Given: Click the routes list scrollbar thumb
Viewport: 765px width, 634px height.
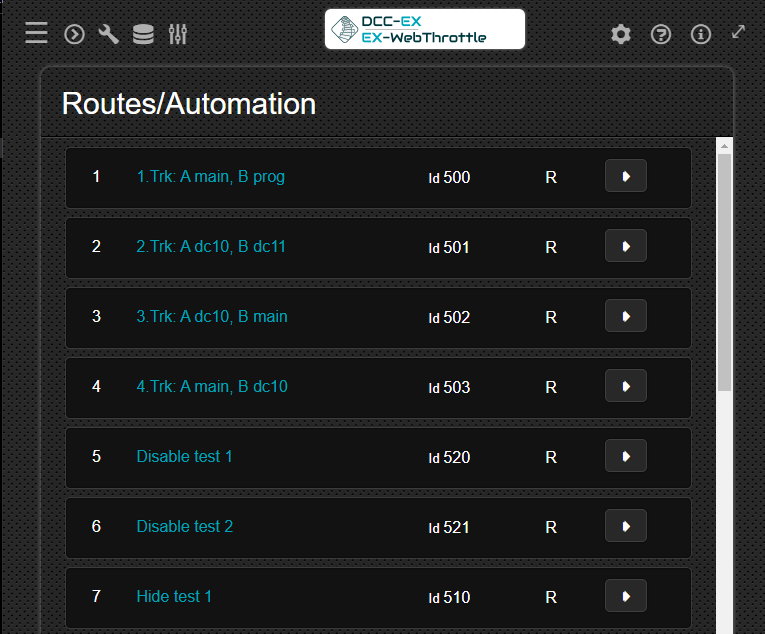Looking at the screenshot, I should coord(725,270).
